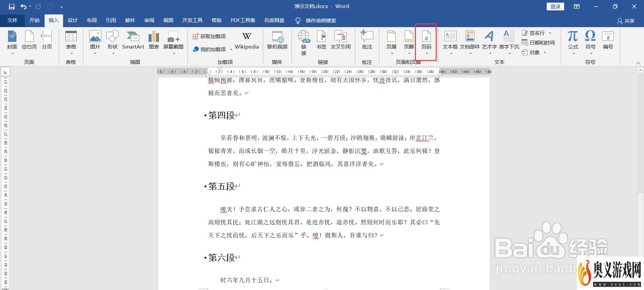The width and height of the screenshot is (644, 290).
Task: Insert a chart (图表)
Action: (154, 40)
